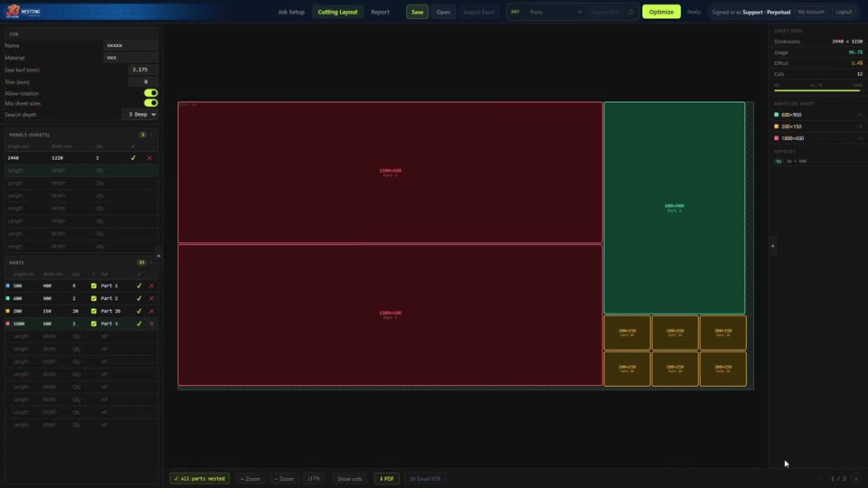Click Email PDF button
Viewport: 868px width, 488px height.
[x=426, y=479]
